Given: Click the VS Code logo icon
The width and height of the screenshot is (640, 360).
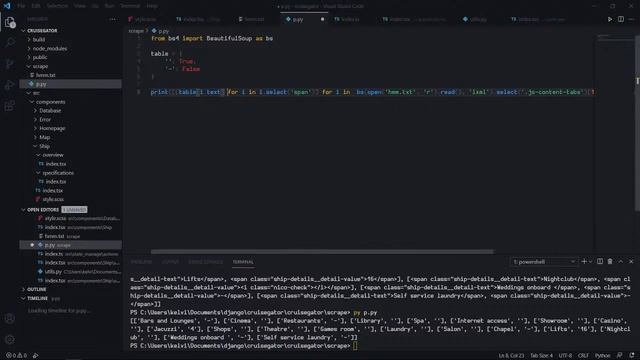Looking at the screenshot, I should (7, 6).
